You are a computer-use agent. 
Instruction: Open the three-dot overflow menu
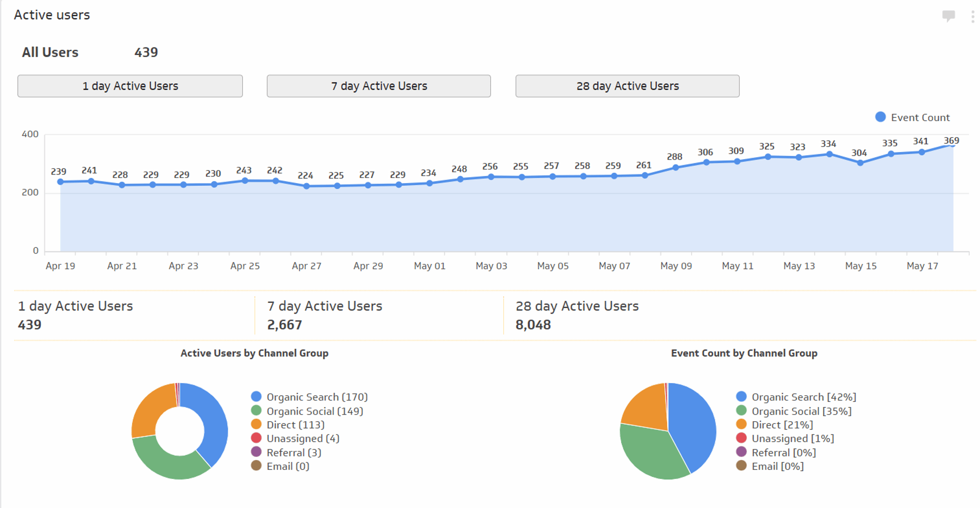point(972,15)
